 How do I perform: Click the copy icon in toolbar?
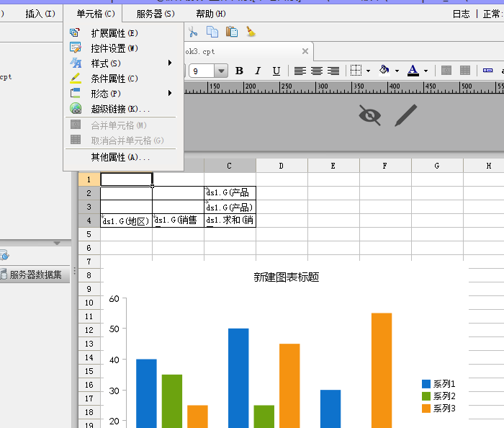coord(212,32)
